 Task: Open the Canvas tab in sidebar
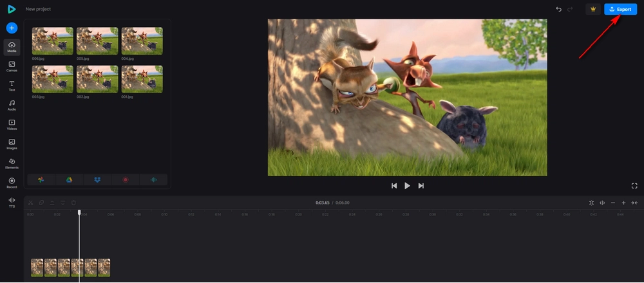click(x=12, y=66)
